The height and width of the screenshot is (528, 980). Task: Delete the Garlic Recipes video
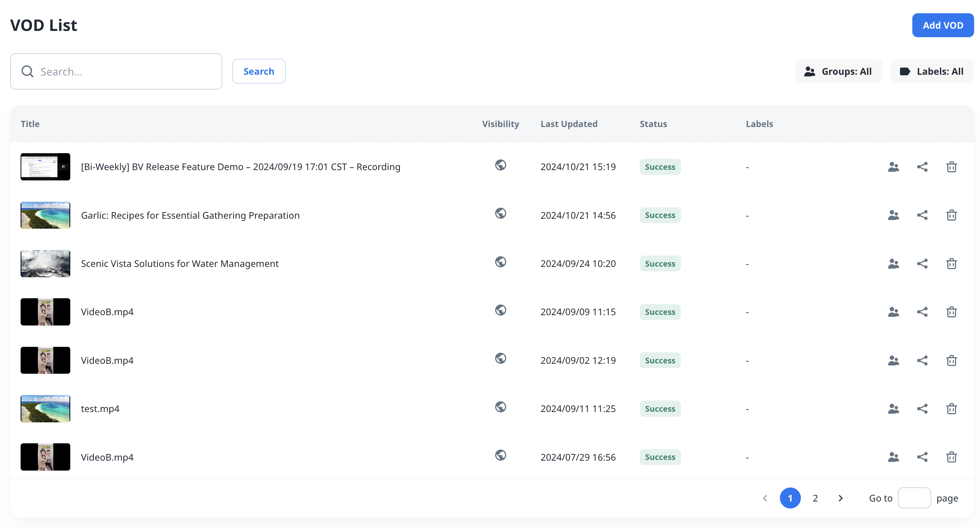coord(951,215)
